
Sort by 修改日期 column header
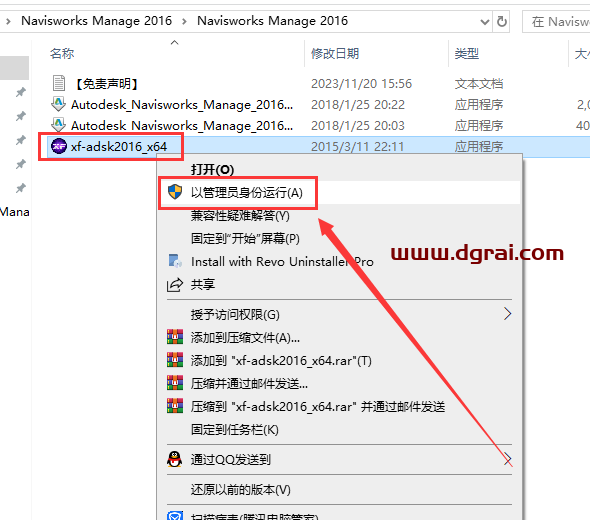335,53
